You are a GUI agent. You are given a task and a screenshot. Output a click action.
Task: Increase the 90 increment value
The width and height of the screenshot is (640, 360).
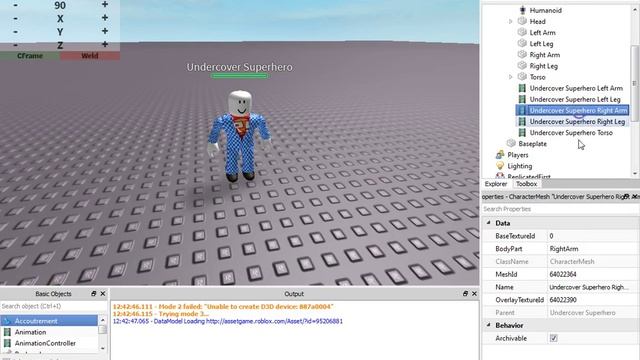pos(105,4)
